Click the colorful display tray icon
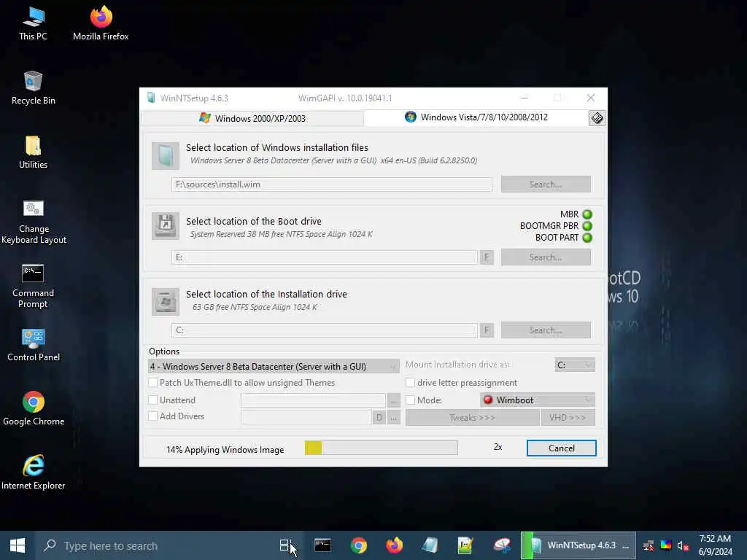747x560 pixels. [x=666, y=545]
